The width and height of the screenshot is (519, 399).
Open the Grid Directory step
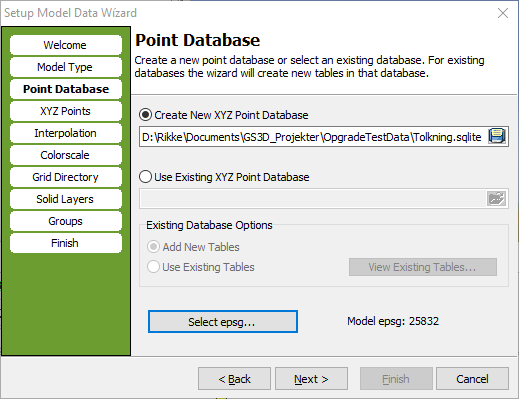click(66, 177)
